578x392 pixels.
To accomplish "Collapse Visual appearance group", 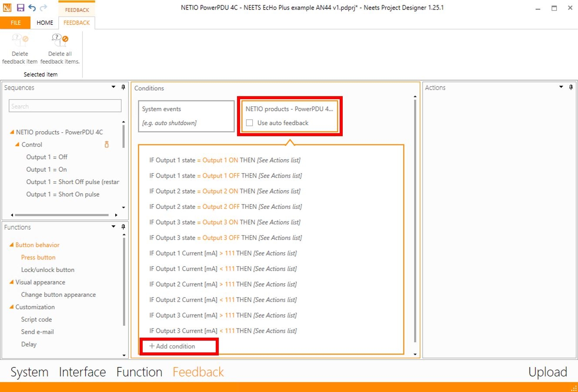I will pos(11,282).
